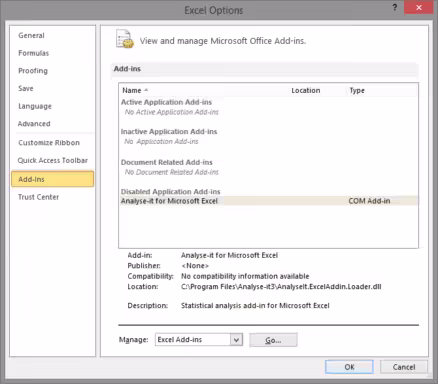Viewport: 438px width, 384px height.
Task: Open the General options category
Action: [x=31, y=35]
